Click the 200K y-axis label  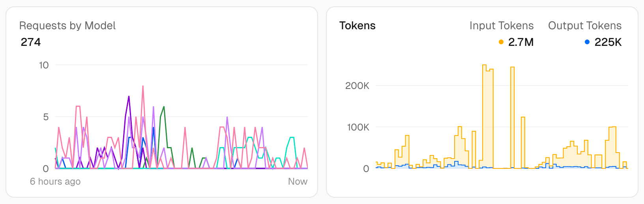pos(357,86)
